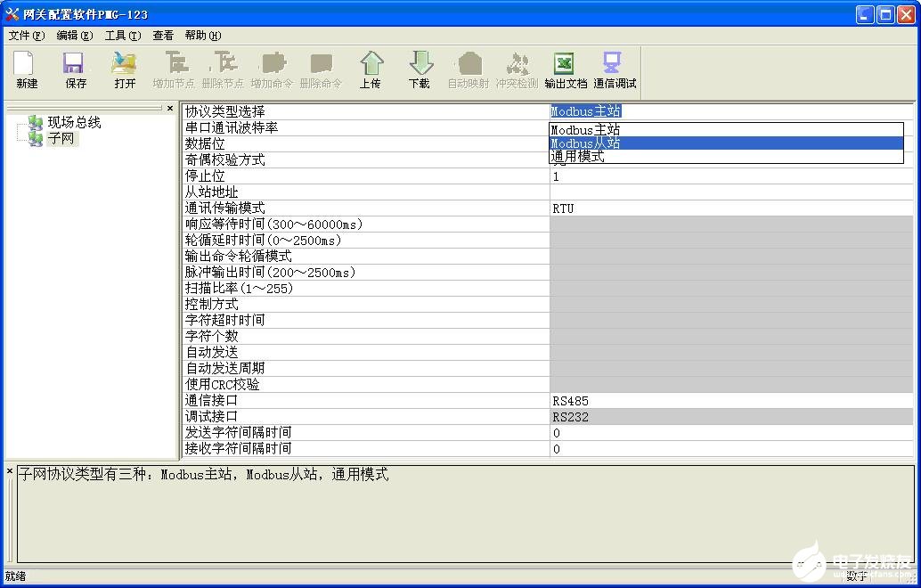Click the 奇偶校验方式 row label

[225, 159]
